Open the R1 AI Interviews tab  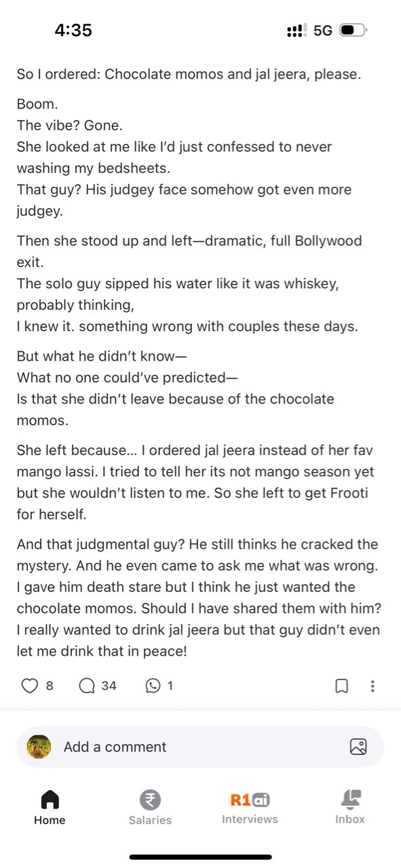coord(250,808)
